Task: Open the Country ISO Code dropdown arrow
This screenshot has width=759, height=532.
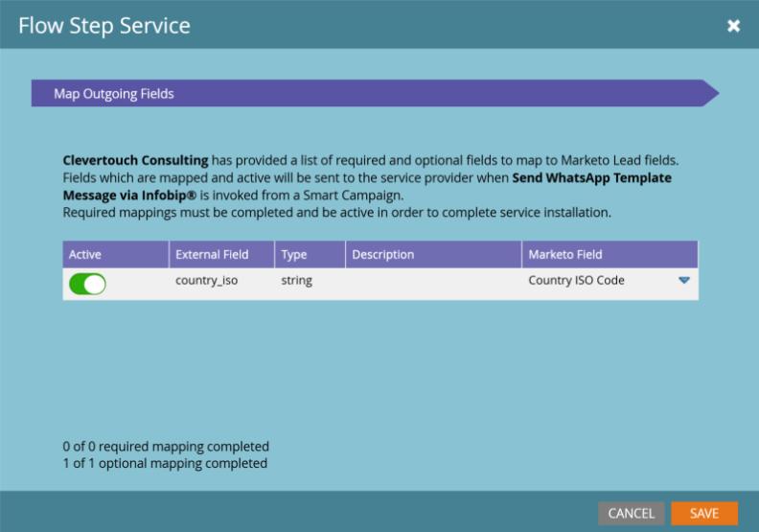Action: click(684, 280)
